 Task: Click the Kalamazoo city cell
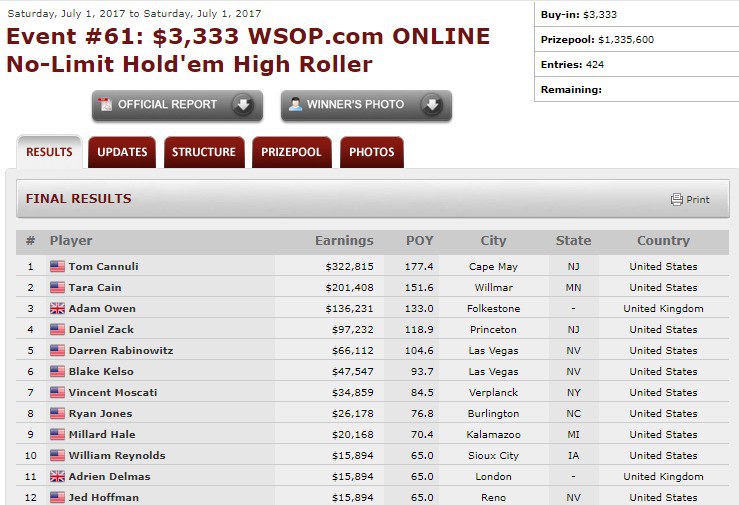coord(493,434)
